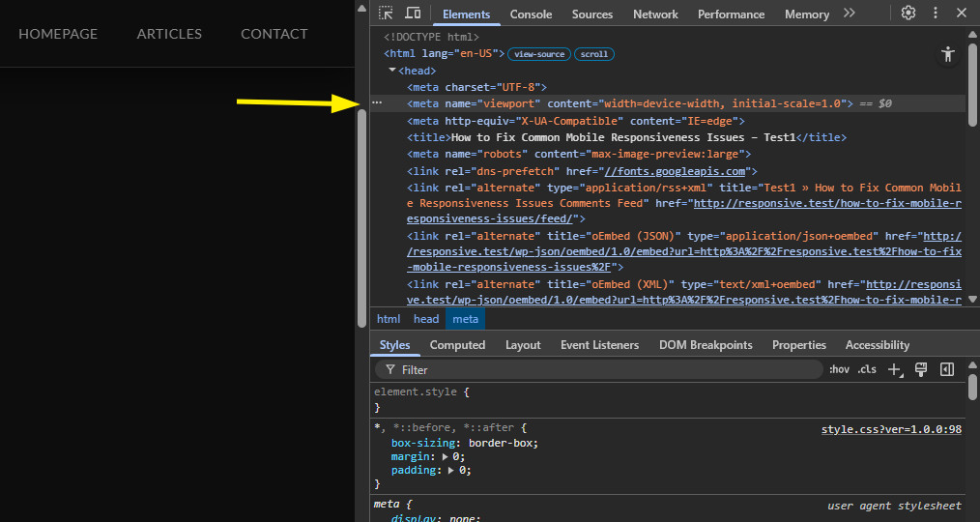
Task: Go to HOMEPAGE in site navigation
Action: (58, 34)
